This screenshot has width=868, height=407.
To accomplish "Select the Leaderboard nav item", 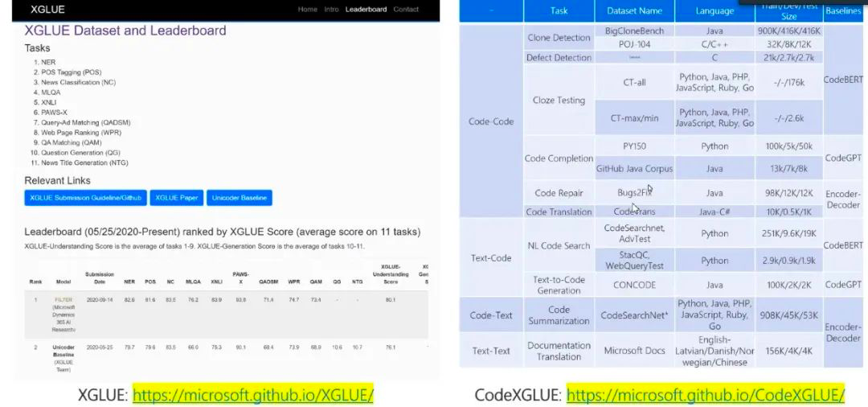I will [366, 10].
